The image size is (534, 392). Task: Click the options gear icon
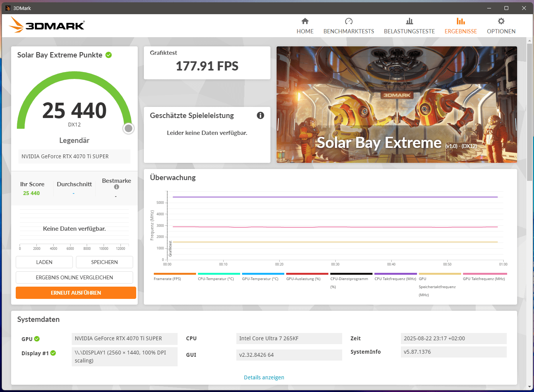[501, 21]
